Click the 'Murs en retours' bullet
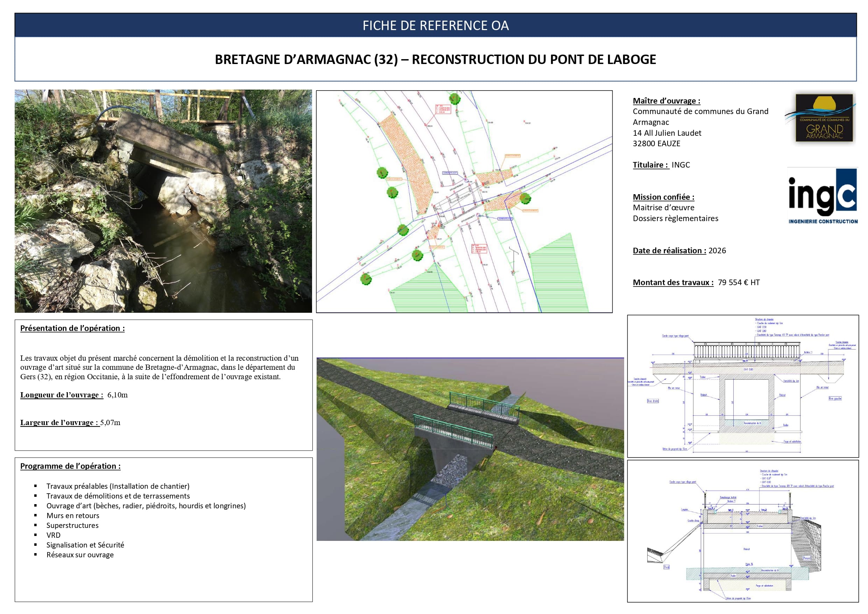868x614 pixels. point(73,516)
